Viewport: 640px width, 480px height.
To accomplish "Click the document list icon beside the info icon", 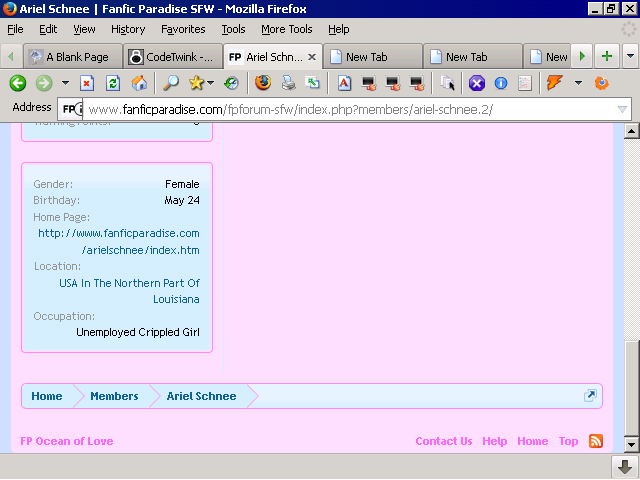I will [x=525, y=83].
